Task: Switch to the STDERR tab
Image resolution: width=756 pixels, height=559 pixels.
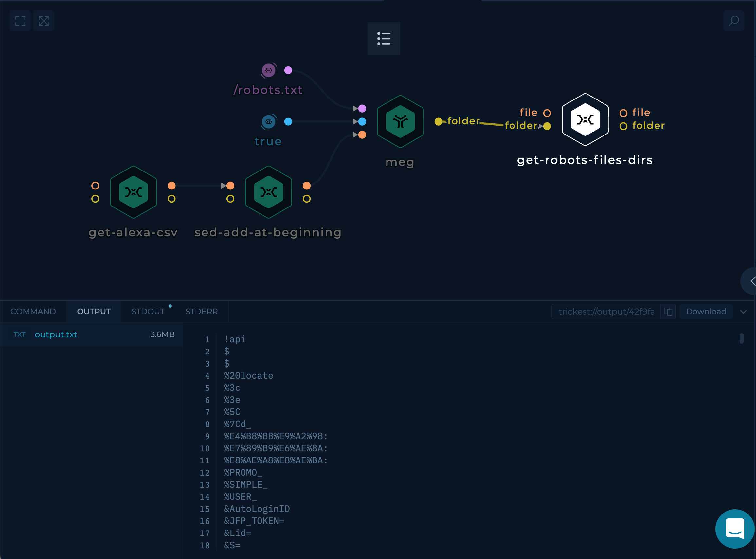Action: 201,311
